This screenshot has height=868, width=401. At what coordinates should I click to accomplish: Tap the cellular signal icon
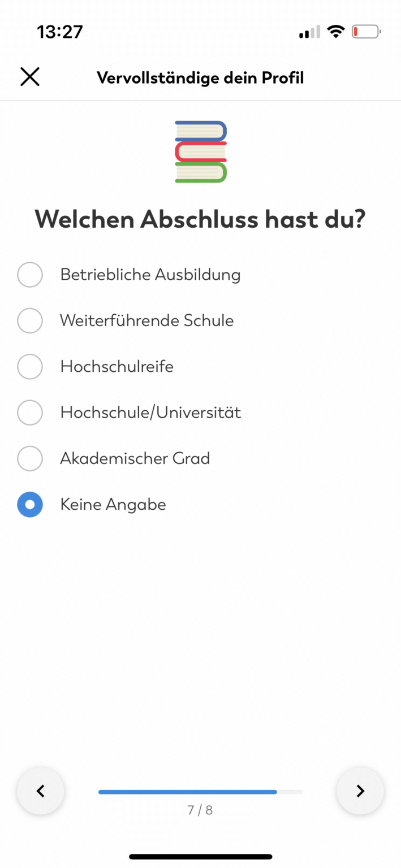[308, 32]
